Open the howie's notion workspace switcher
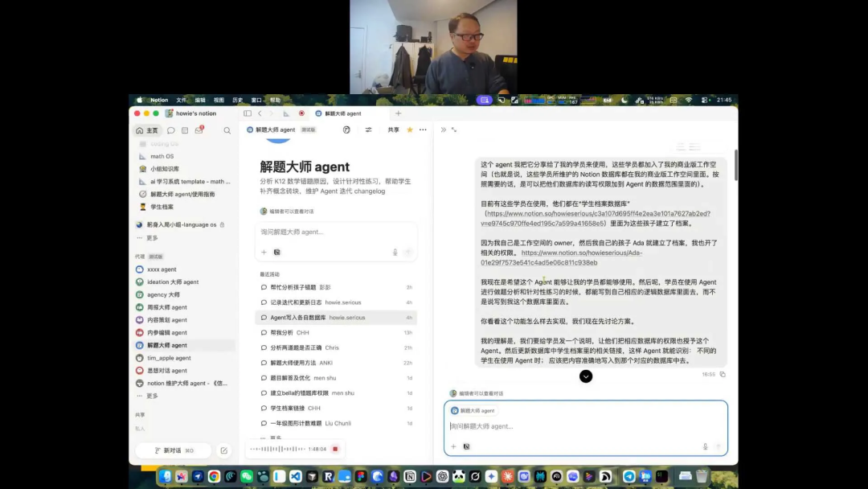This screenshot has width=868, height=489. pyautogui.click(x=191, y=113)
